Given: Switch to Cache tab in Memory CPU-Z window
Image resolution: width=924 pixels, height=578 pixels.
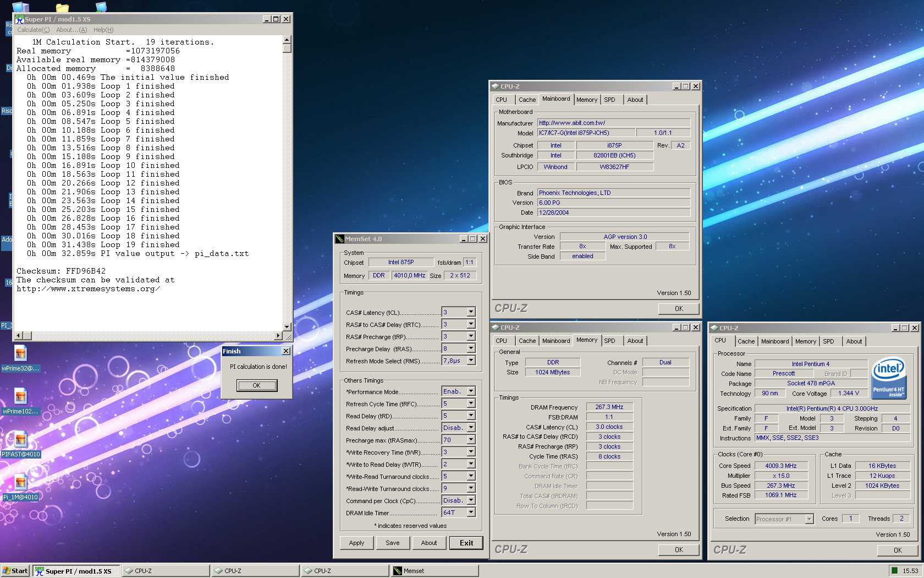Looking at the screenshot, I should pyautogui.click(x=527, y=341).
